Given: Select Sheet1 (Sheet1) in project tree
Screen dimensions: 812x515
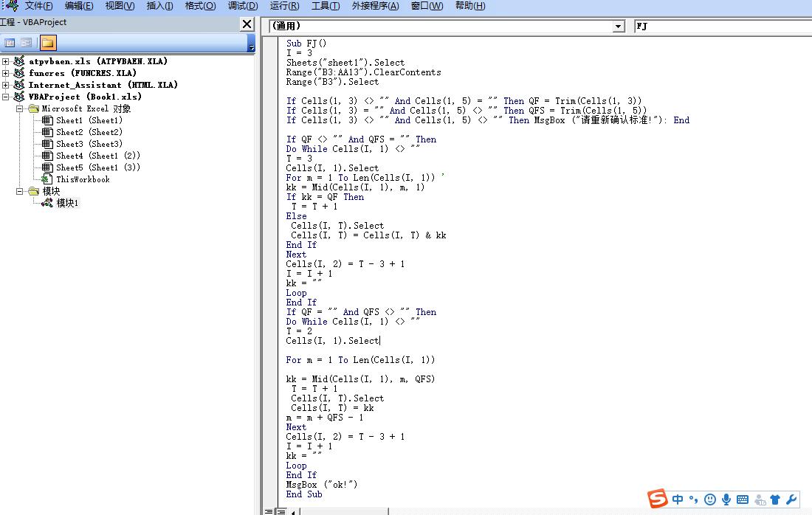Looking at the screenshot, I should pyautogui.click(x=89, y=120).
